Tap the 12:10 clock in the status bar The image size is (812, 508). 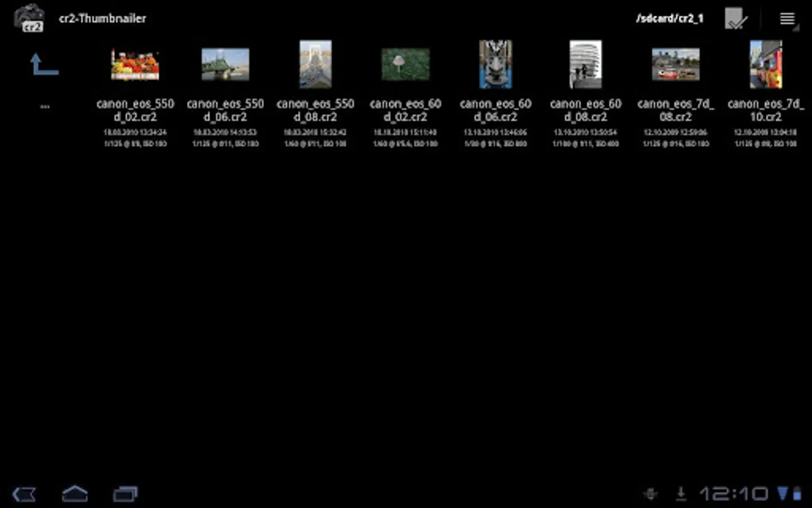pyautogui.click(x=734, y=494)
